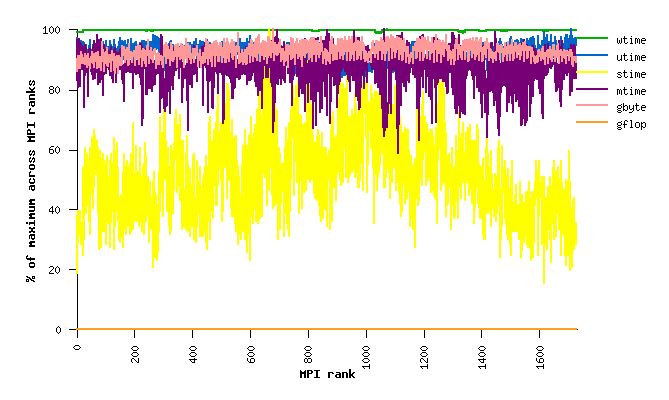Click the x-axis tick label 800

(x=308, y=354)
